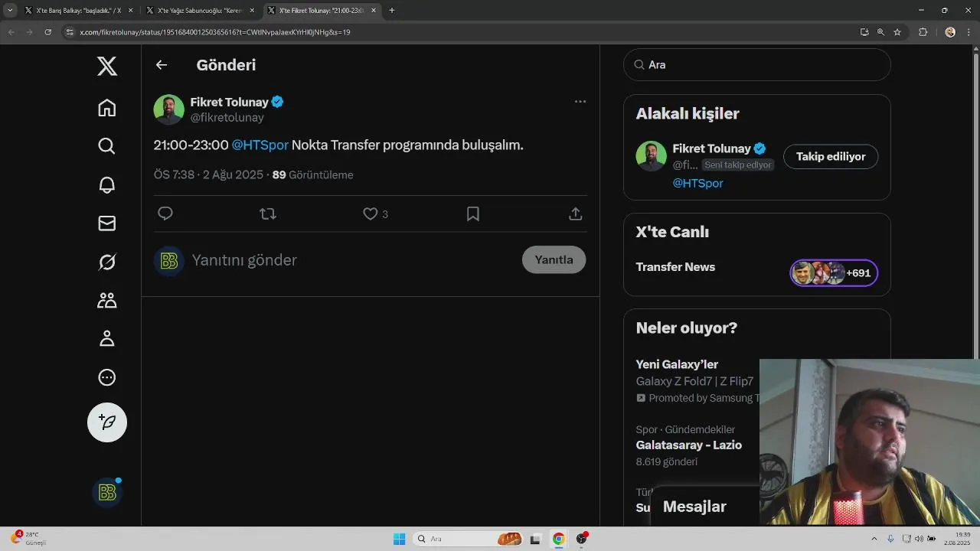Open zoom magnifier icon in address bar
The height and width of the screenshot is (551, 980).
[880, 32]
